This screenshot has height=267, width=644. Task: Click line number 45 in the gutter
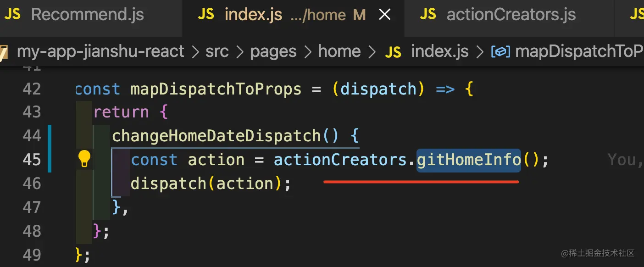pyautogui.click(x=32, y=160)
